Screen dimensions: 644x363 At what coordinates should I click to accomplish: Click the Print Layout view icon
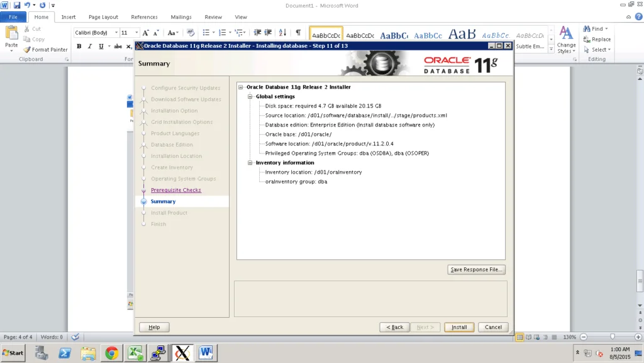[x=519, y=337]
